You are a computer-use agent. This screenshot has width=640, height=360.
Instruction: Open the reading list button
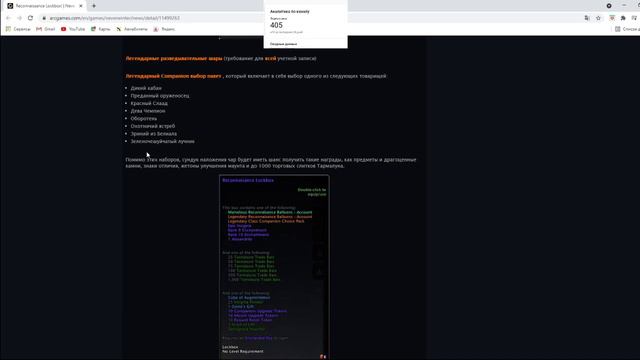pos(627,29)
